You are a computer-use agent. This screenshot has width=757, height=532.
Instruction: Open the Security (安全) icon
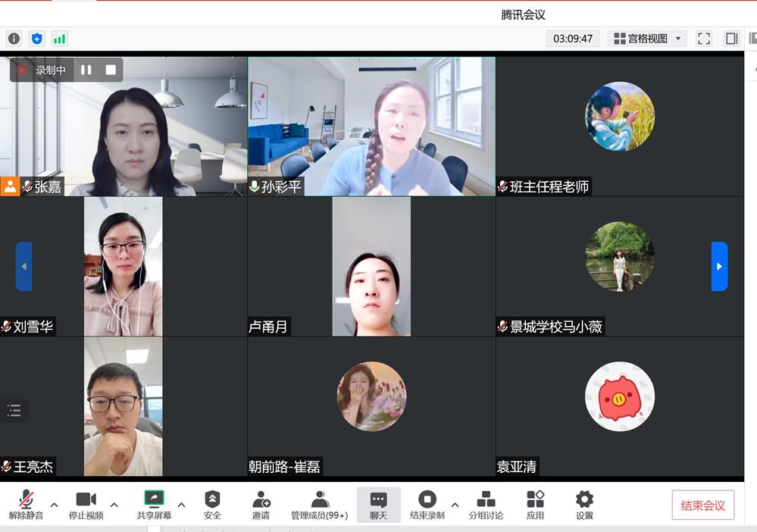(212, 505)
